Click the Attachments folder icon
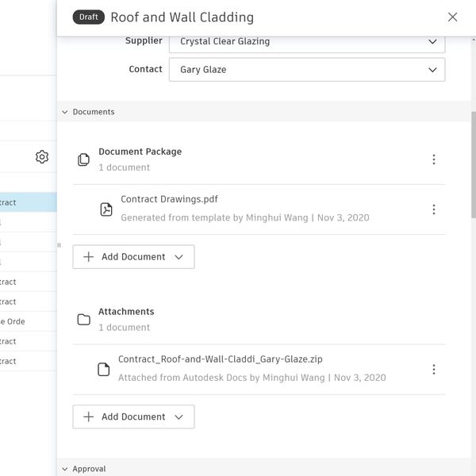This screenshot has width=476, height=476. (x=83, y=320)
